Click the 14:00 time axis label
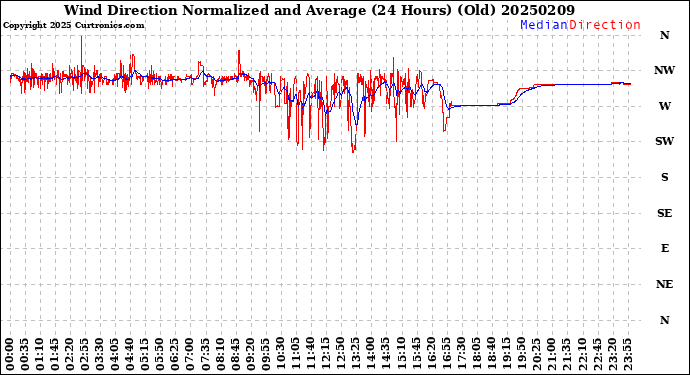Image resolution: width=690 pixels, height=375 pixels. pos(371,355)
